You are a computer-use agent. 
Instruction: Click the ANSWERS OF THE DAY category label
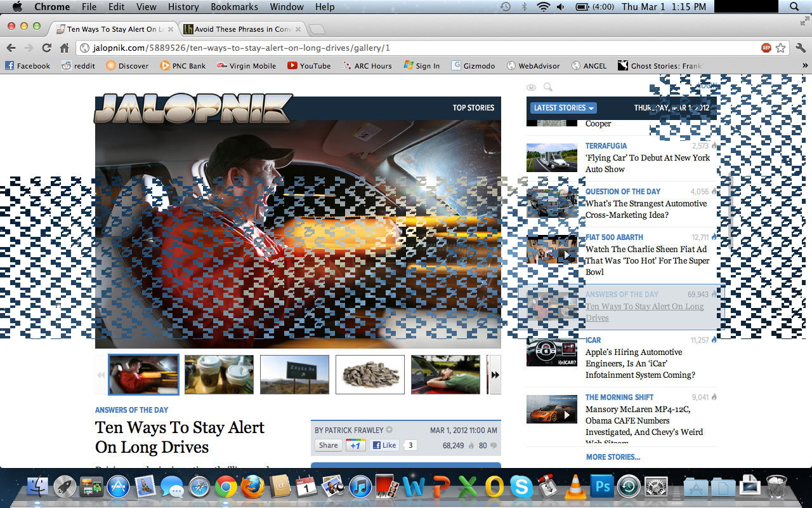pyautogui.click(x=132, y=410)
